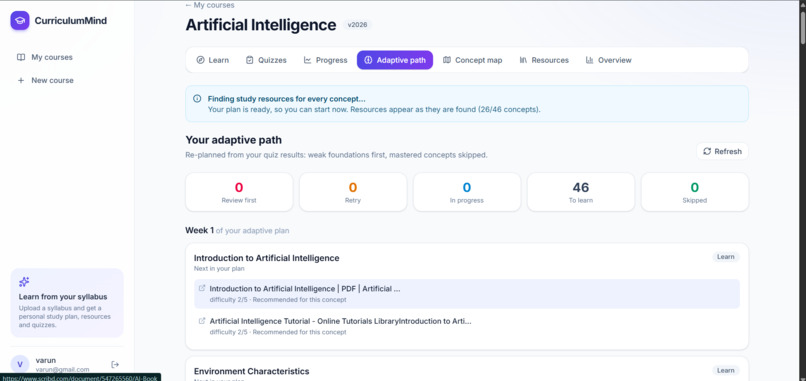The width and height of the screenshot is (806, 381).
Task: Click Learn badge for Introduction to Artificial Intelligence
Action: 726,257
